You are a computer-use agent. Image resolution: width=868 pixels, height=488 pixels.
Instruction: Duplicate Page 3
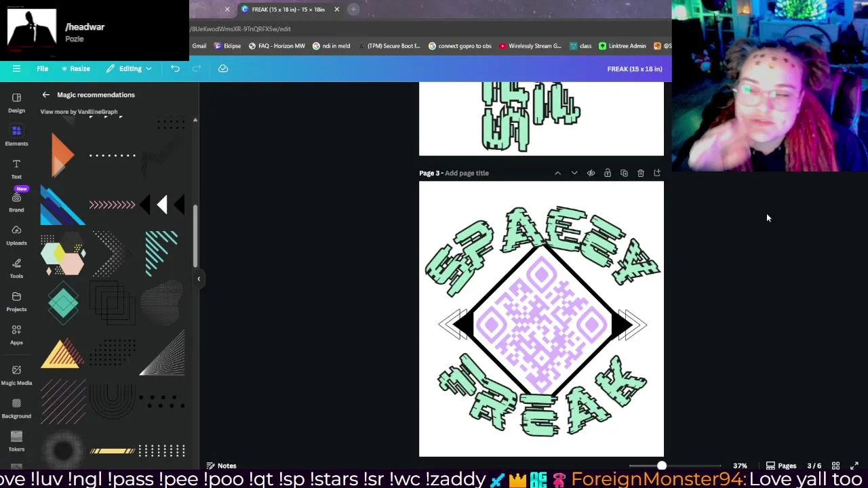point(624,174)
